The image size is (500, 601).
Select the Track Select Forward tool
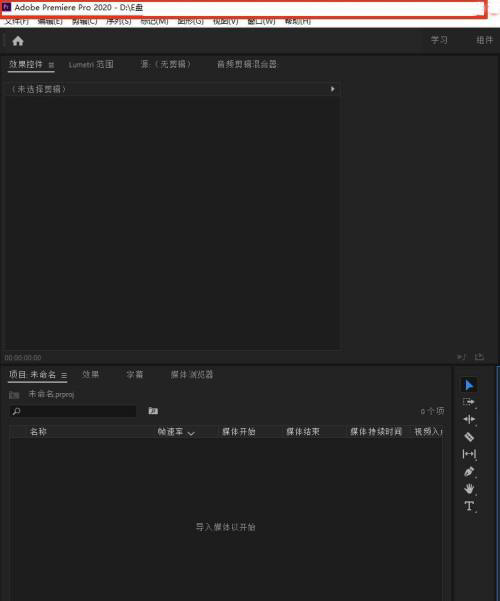click(469, 402)
